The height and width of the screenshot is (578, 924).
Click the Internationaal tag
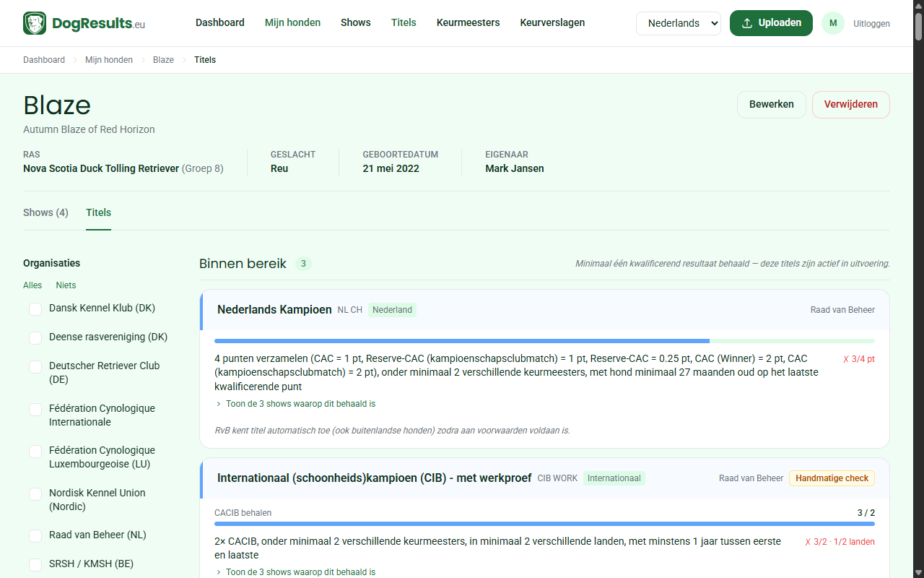[x=614, y=478]
